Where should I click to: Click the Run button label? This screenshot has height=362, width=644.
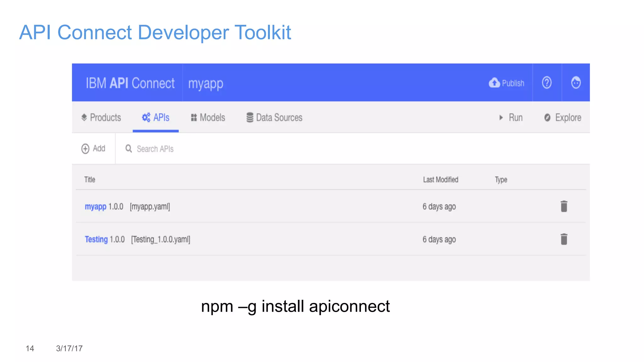coord(516,118)
